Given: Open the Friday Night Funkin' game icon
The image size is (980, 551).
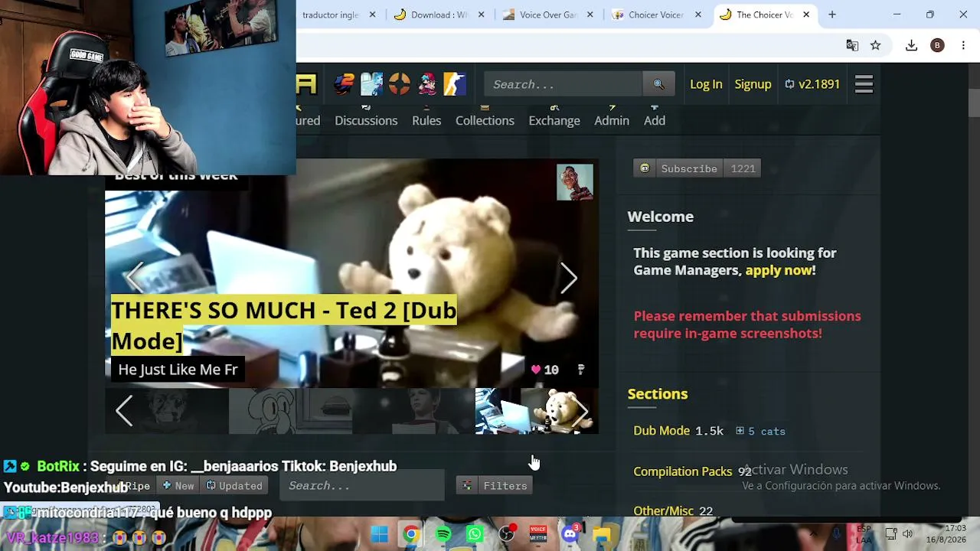Looking at the screenshot, I should tap(426, 84).
